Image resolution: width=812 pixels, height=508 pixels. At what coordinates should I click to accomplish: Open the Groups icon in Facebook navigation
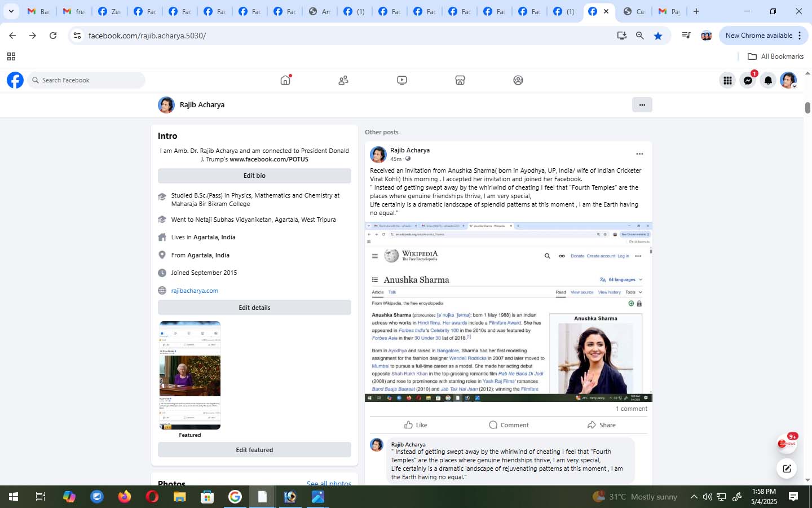click(518, 80)
